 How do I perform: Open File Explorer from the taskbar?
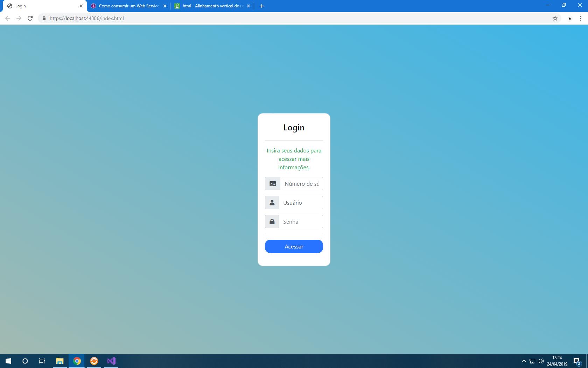pyautogui.click(x=60, y=361)
